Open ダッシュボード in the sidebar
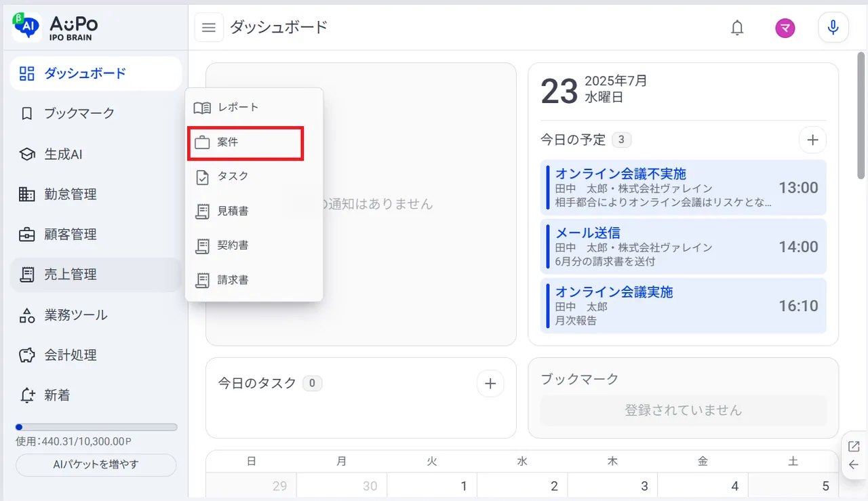The width and height of the screenshot is (868, 501). [96, 73]
